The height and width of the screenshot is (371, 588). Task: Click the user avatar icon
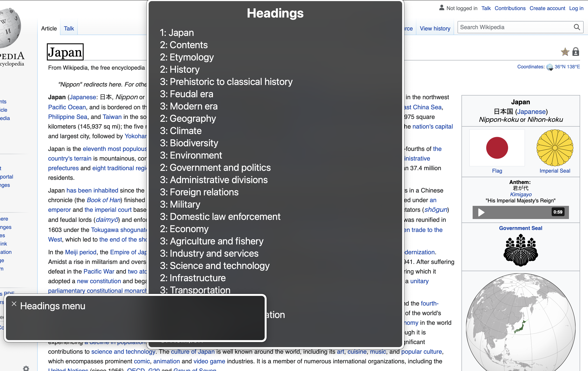442,8
